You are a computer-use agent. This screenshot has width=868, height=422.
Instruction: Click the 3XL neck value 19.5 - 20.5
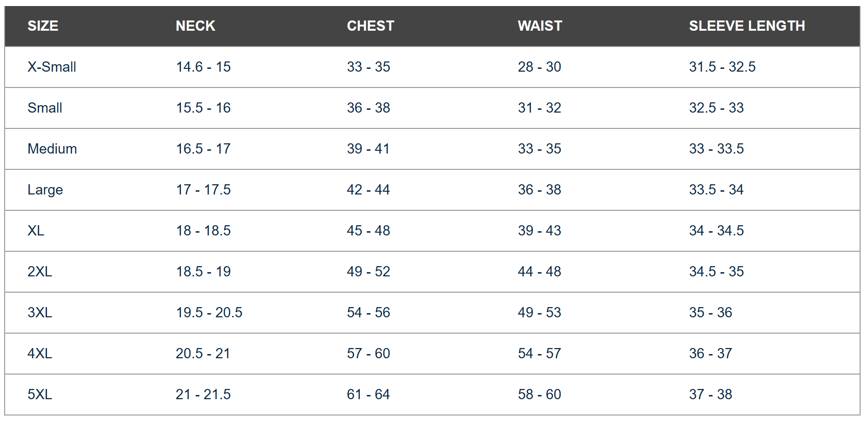point(209,313)
